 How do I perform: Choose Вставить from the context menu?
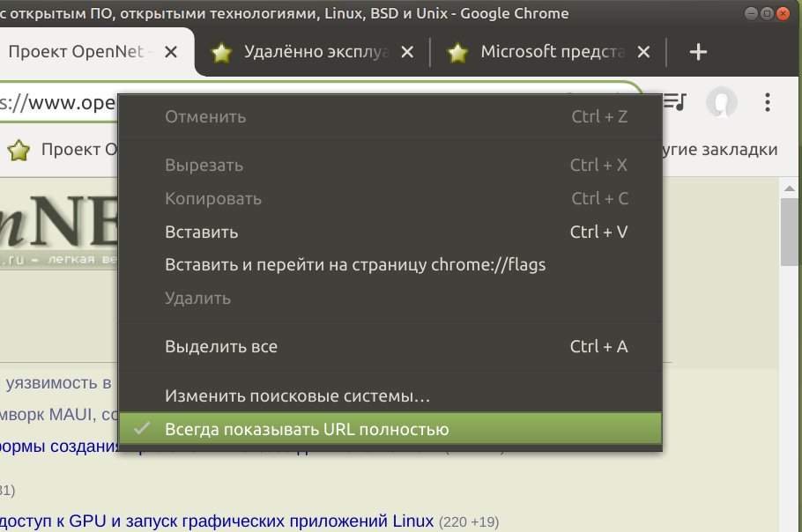(x=201, y=233)
